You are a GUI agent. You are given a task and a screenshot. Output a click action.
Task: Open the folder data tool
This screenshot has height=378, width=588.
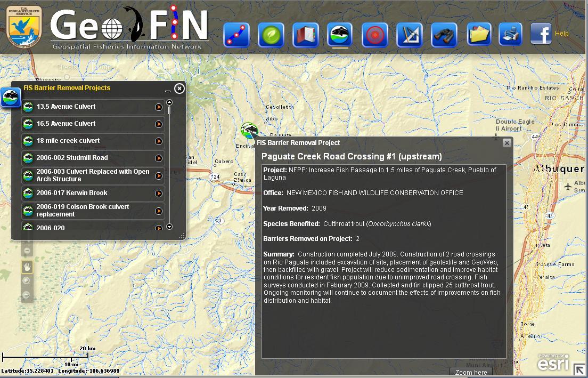(479, 34)
